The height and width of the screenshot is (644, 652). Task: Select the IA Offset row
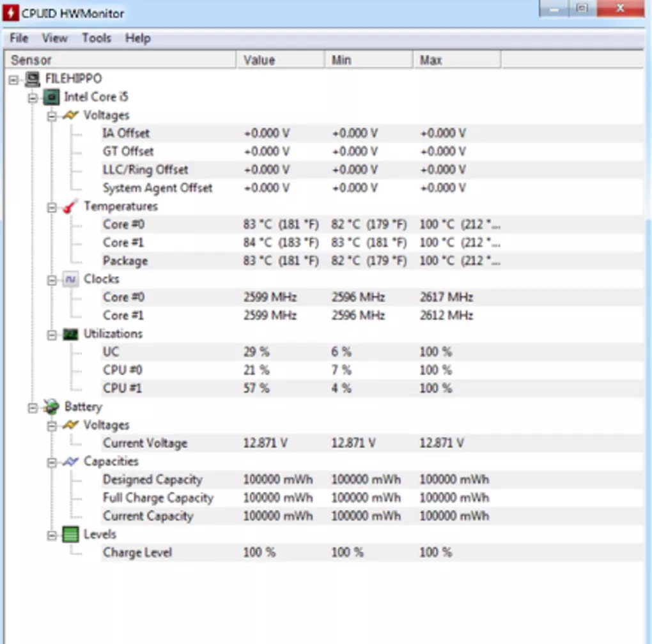click(372, 134)
